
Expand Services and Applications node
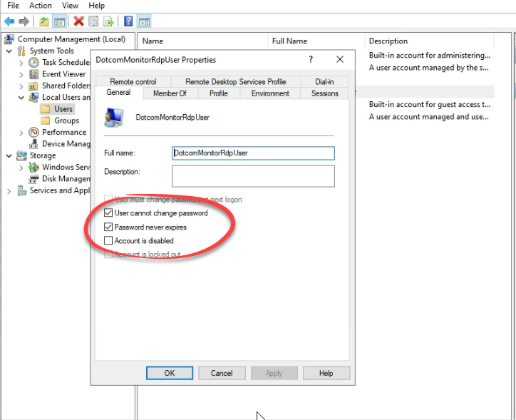[9, 190]
